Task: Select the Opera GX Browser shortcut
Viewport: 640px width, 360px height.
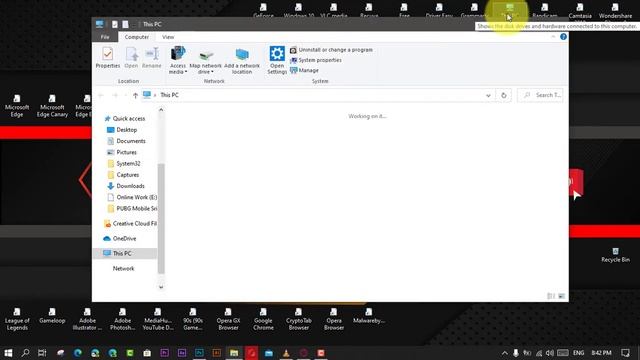Action: click(228, 320)
